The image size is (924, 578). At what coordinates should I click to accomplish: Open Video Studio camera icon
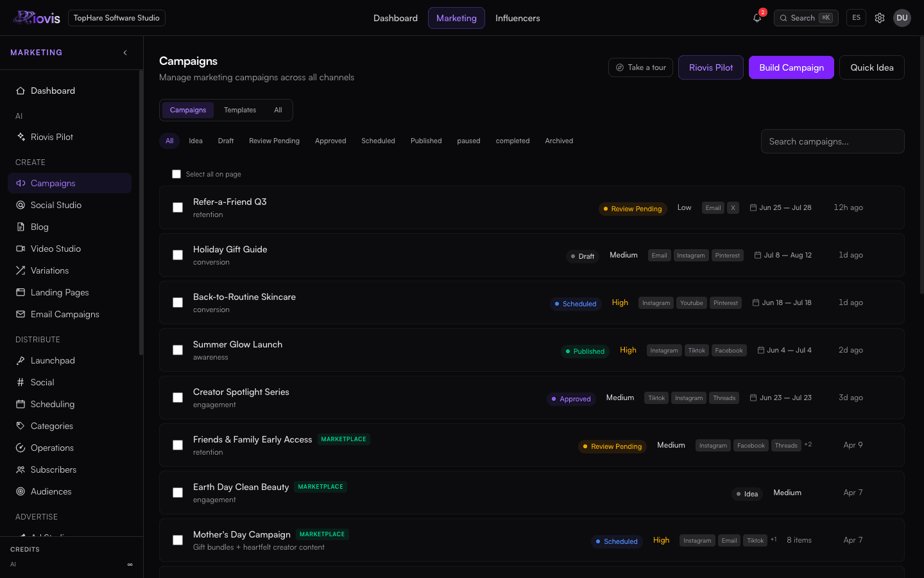(21, 249)
